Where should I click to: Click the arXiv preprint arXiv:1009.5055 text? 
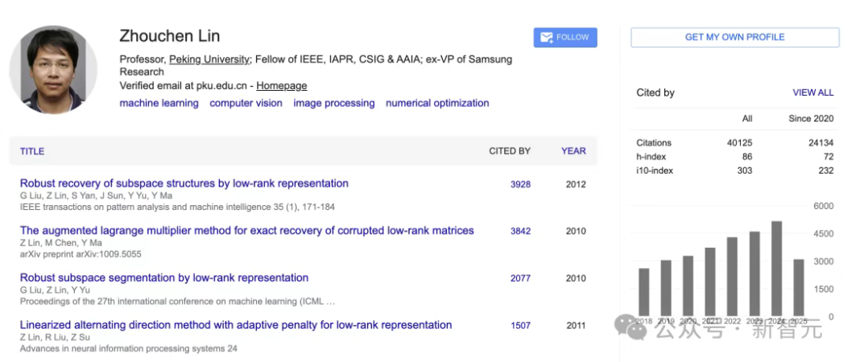click(x=81, y=254)
